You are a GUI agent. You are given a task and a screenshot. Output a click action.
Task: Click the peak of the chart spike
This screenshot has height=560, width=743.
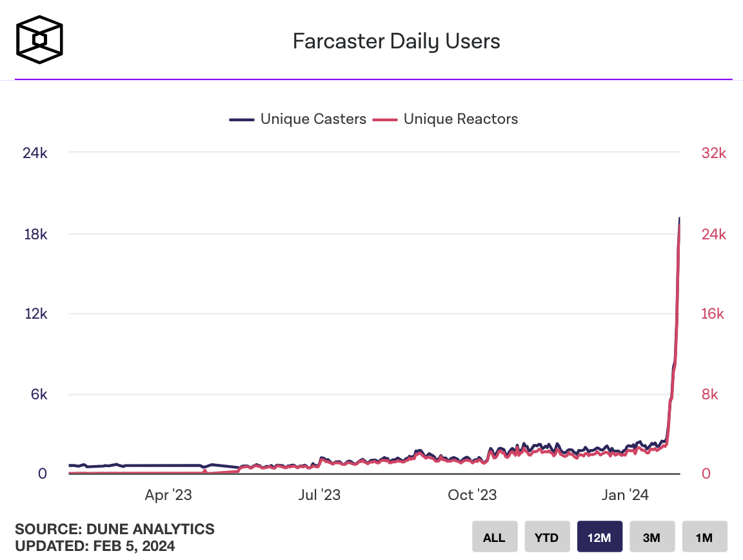tap(680, 219)
